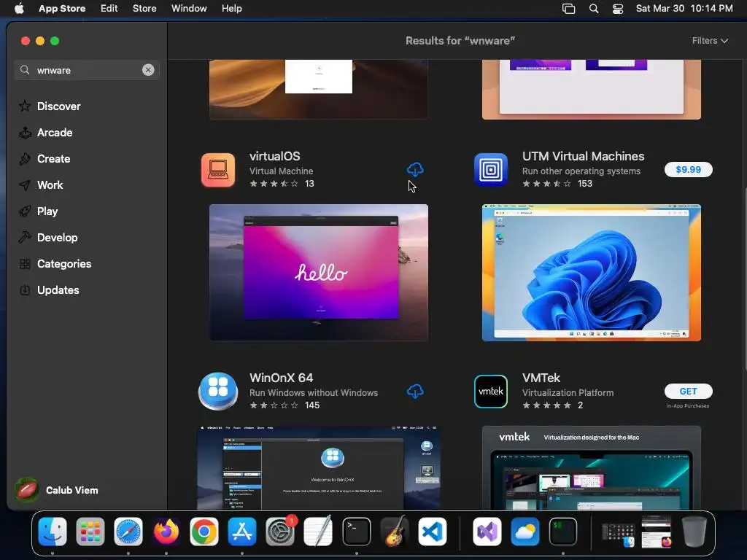Open the Help menu

click(231, 8)
